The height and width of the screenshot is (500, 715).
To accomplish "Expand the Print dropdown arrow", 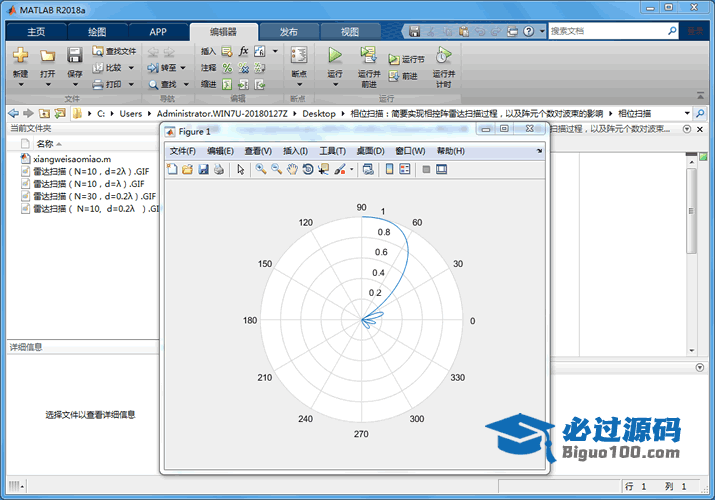I will pyautogui.click(x=131, y=84).
